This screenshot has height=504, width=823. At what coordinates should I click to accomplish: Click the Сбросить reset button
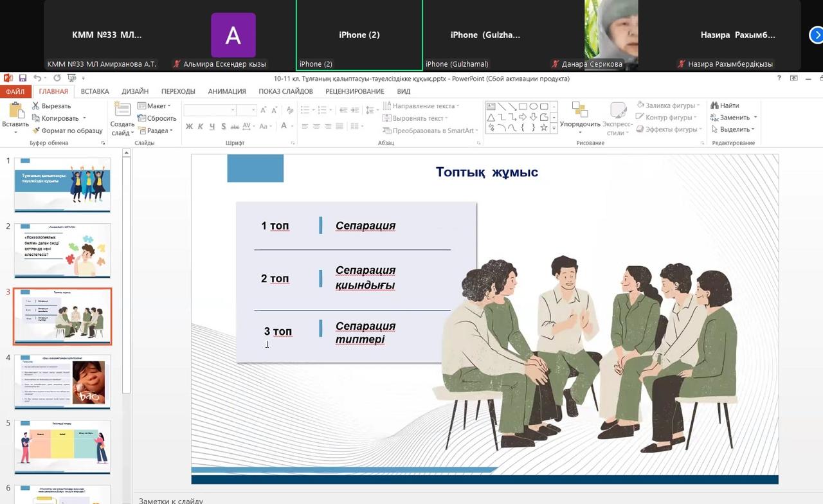click(157, 118)
